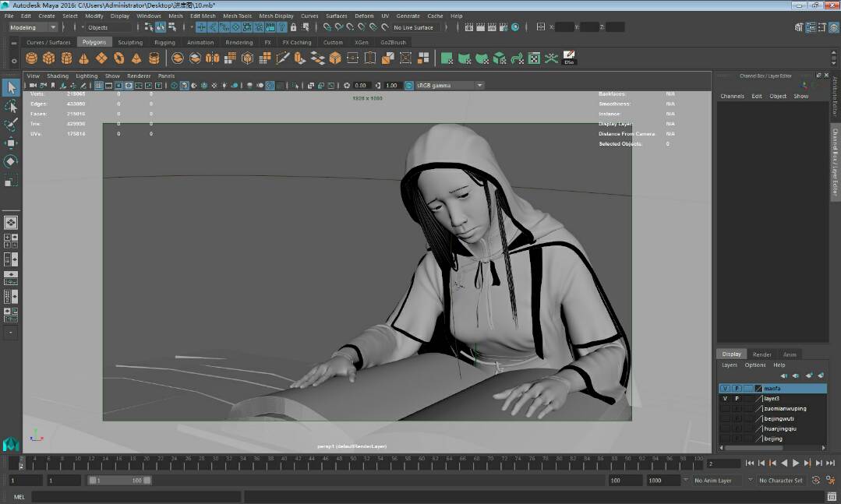Open the Objects selection mask dropdown

109,27
